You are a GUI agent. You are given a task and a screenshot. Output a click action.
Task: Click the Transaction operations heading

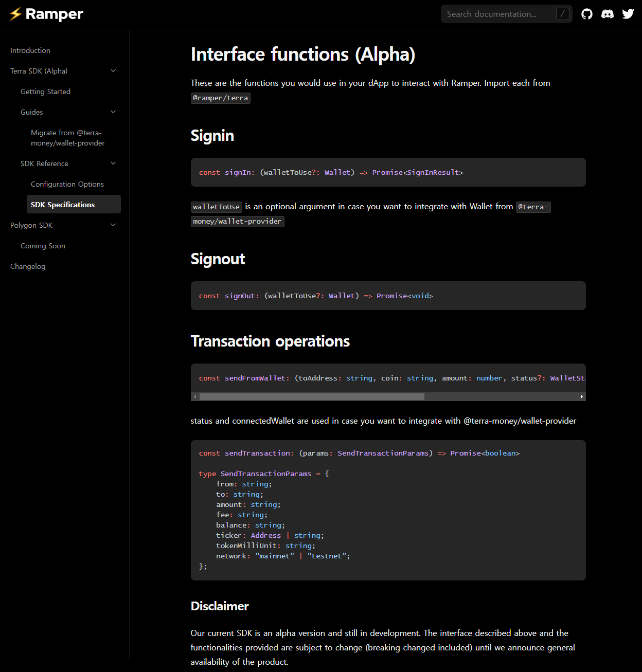coord(270,341)
